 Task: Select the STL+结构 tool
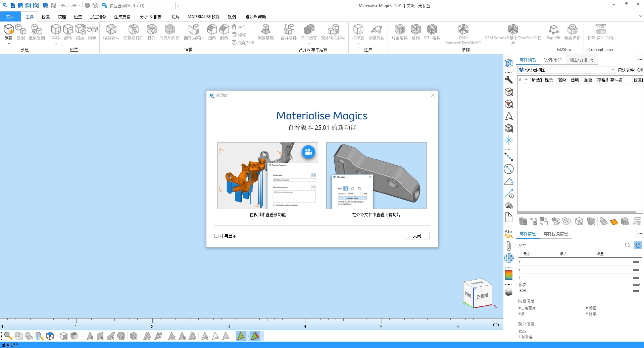point(432,32)
